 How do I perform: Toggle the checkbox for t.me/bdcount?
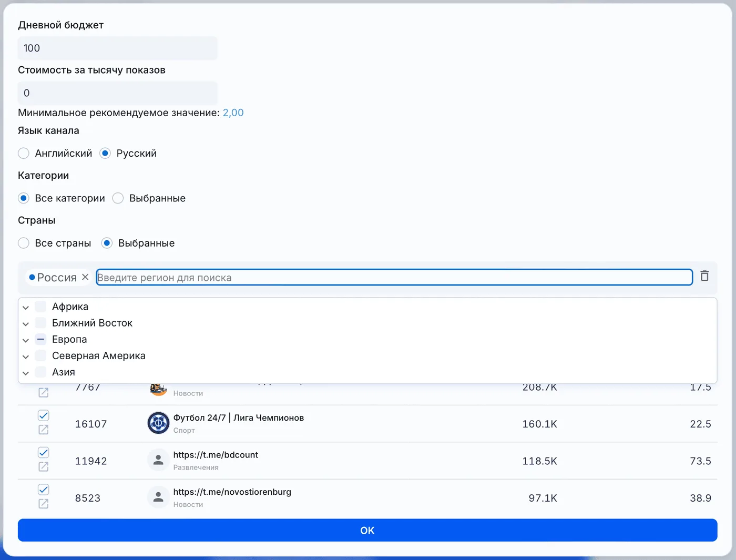click(x=44, y=453)
